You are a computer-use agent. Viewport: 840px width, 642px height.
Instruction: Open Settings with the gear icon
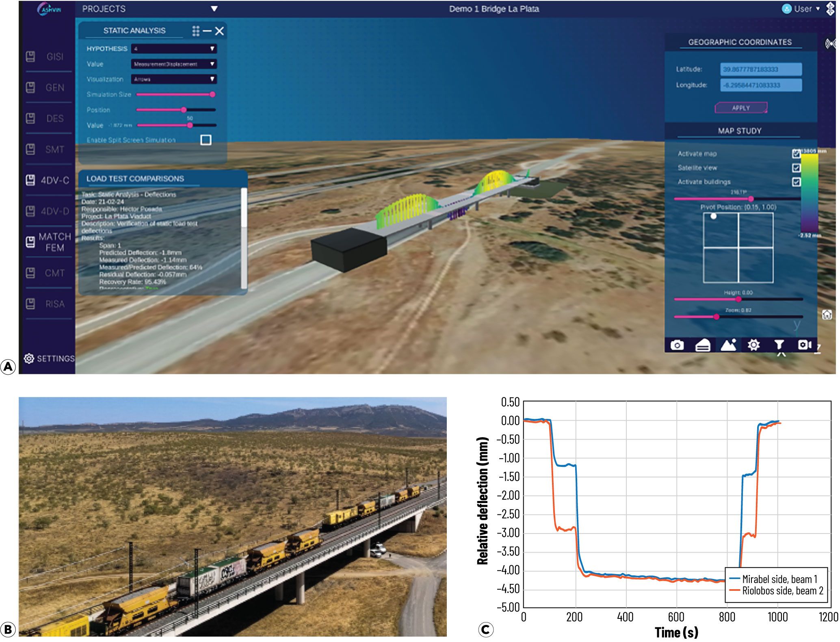pos(29,359)
